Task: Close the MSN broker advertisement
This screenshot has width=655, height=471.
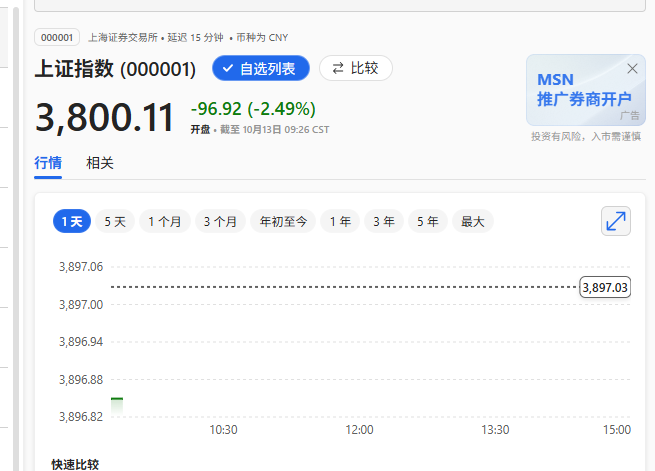Action: tap(632, 68)
